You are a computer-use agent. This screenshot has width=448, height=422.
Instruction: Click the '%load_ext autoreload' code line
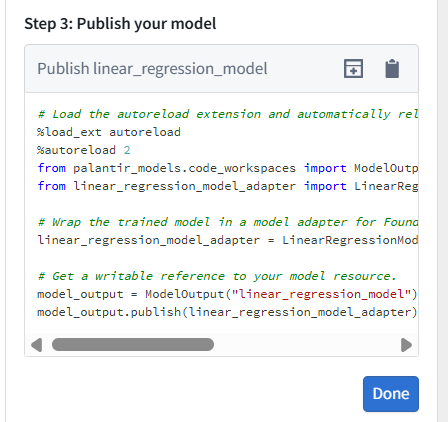109,132
